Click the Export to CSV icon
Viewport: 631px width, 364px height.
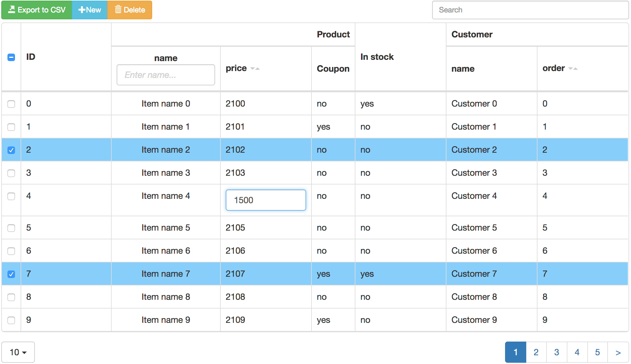pyautogui.click(x=12, y=10)
